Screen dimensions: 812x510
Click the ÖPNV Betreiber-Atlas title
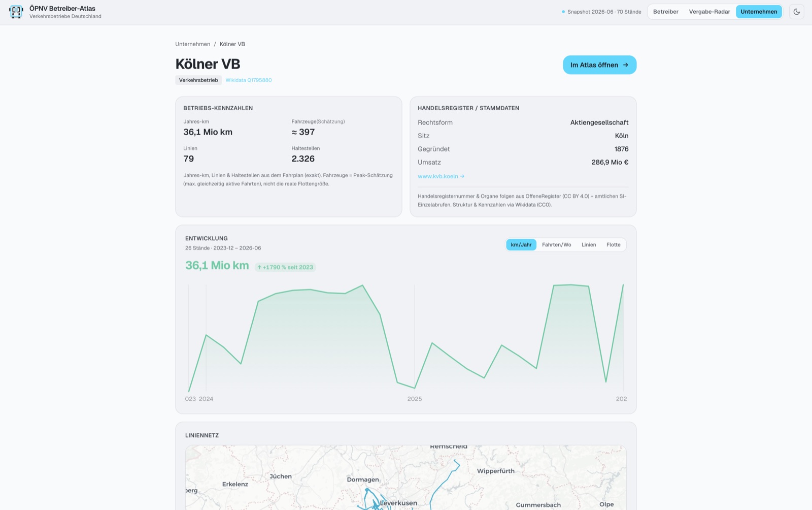pos(62,9)
